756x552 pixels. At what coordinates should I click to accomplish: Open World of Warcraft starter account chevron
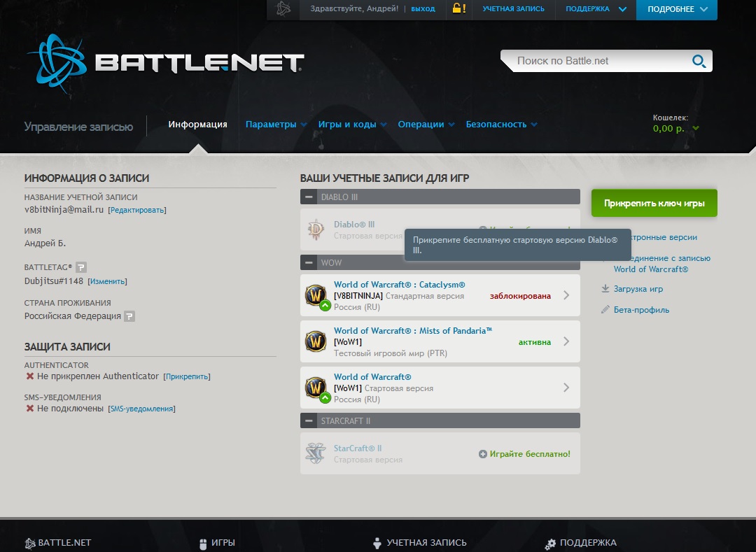coord(566,388)
